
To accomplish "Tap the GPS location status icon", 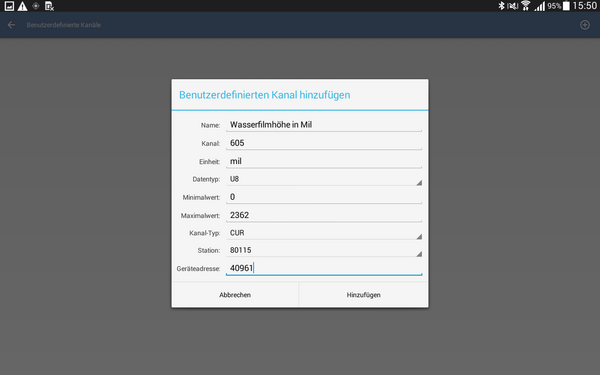I will (36, 6).
